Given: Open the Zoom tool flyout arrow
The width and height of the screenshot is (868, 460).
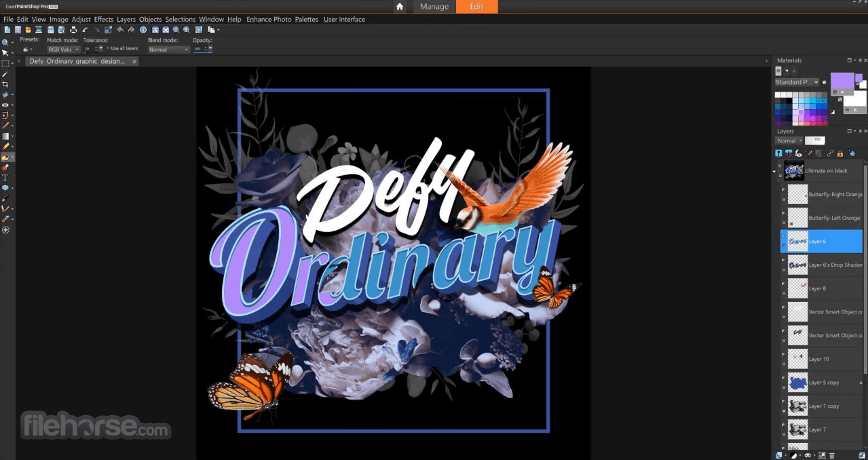Looking at the screenshot, I should click(12, 42).
